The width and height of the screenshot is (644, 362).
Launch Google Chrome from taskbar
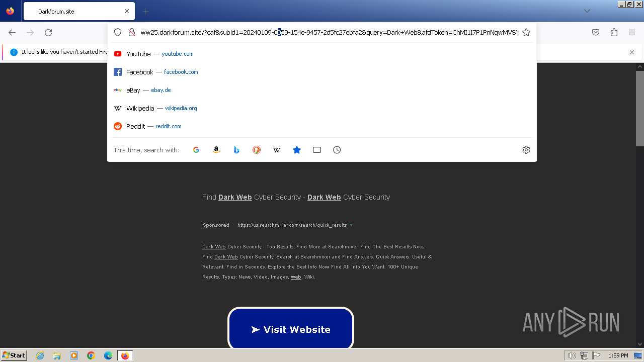91,355
